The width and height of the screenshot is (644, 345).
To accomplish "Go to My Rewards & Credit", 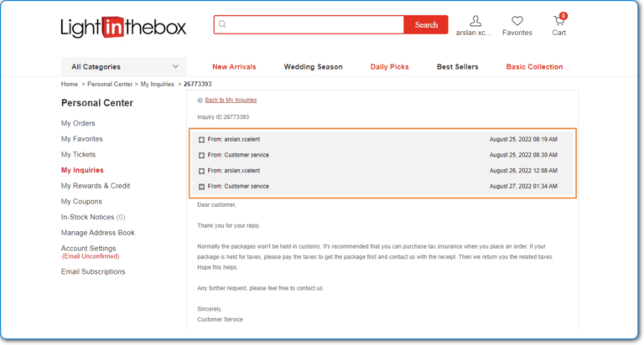I will tap(96, 186).
